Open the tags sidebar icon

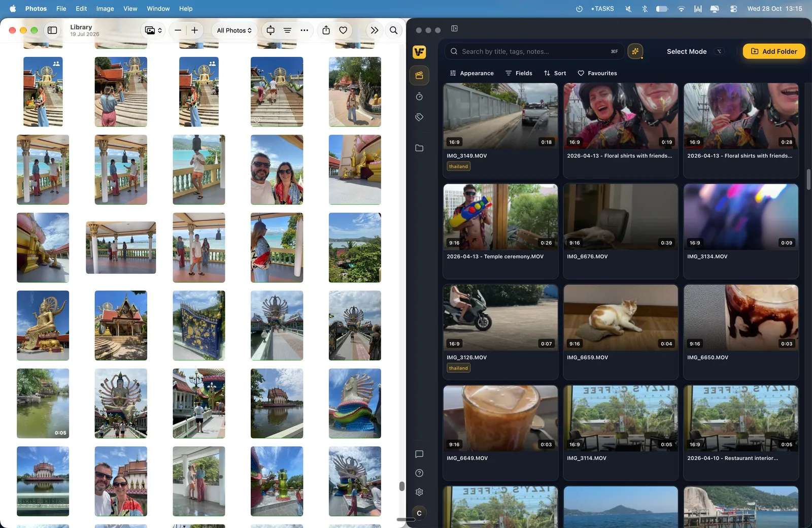[419, 117]
